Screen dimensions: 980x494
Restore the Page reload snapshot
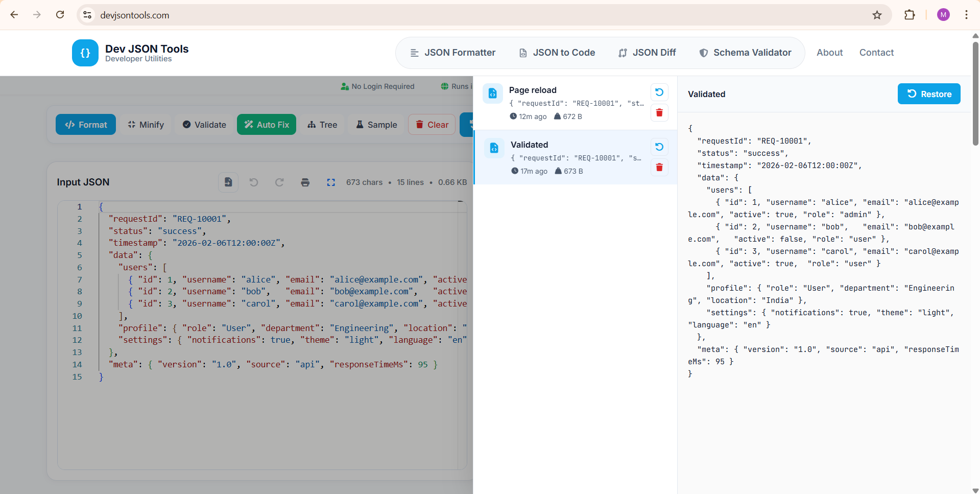659,92
